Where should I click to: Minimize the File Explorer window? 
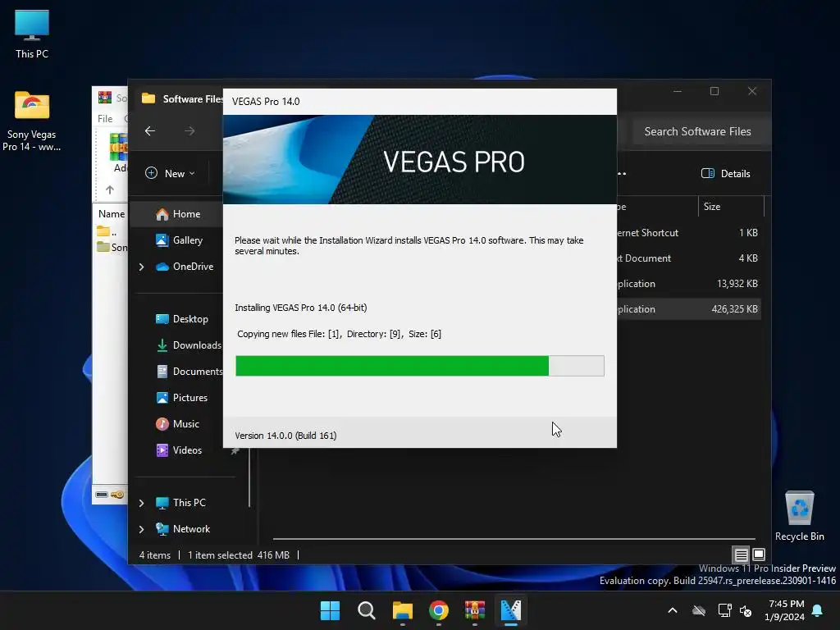678,91
